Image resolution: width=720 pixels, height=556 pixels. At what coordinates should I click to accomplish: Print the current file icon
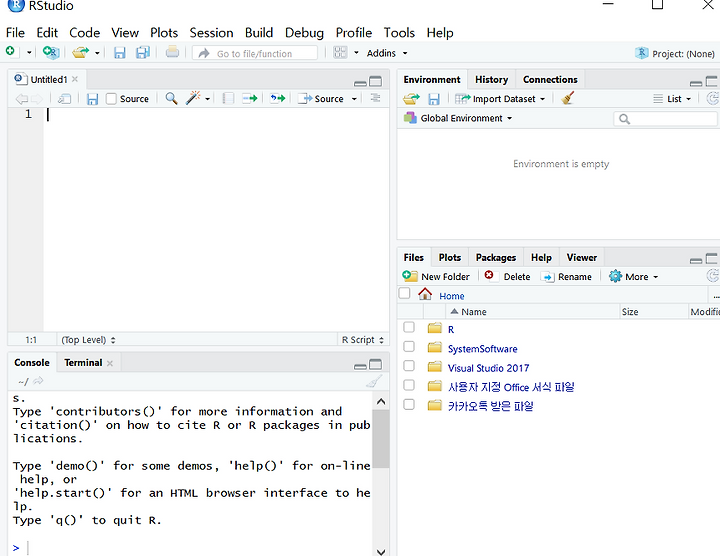(172, 52)
